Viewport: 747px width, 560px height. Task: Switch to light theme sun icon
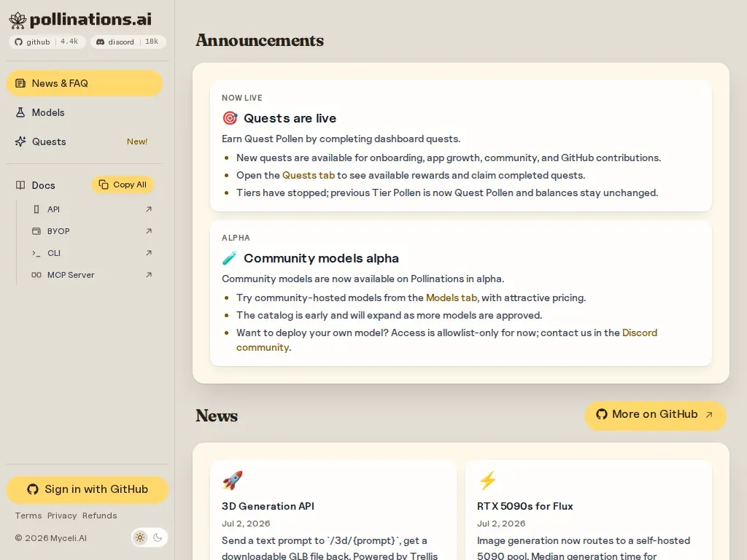tap(140, 537)
